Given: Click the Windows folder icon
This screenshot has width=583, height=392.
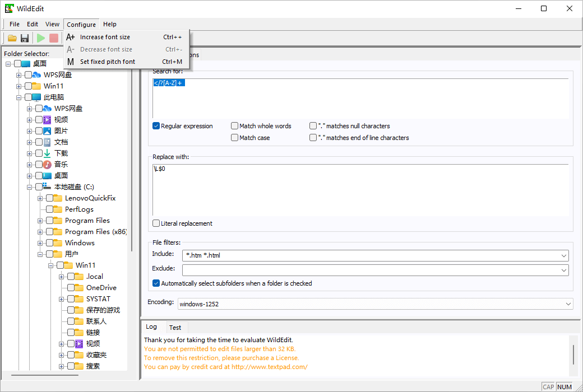Looking at the screenshot, I should (58, 242).
